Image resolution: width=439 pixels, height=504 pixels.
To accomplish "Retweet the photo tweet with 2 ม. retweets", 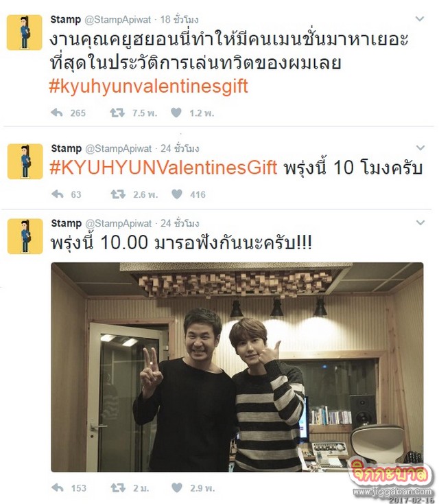I will (118, 488).
